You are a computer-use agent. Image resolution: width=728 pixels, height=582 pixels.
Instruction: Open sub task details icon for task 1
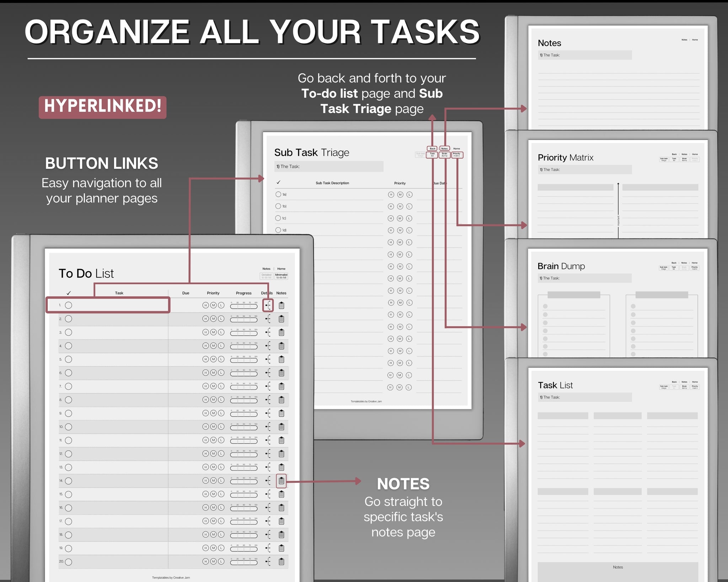click(x=268, y=305)
